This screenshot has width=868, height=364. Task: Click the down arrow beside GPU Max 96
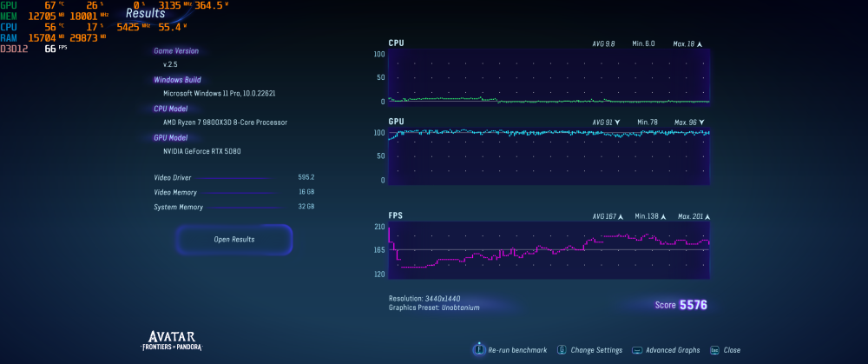click(701, 122)
